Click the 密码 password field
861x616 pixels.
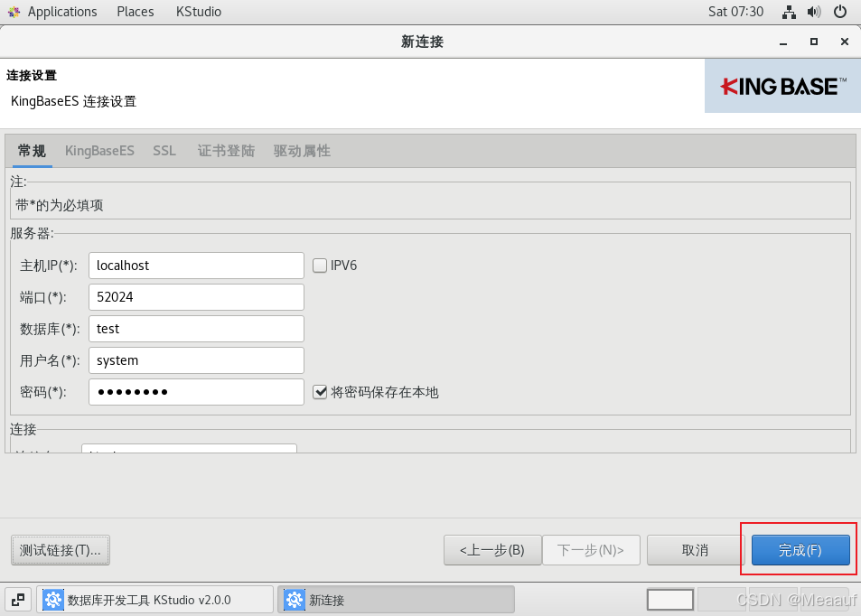point(196,392)
